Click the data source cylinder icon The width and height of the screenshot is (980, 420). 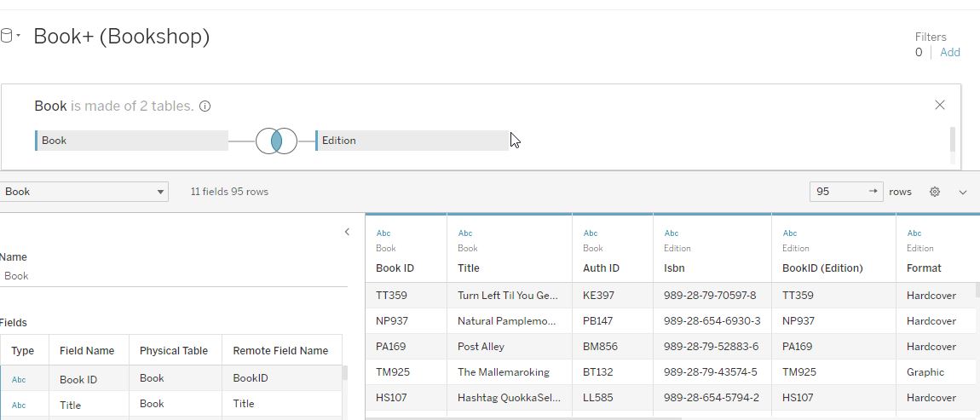pyautogui.click(x=7, y=36)
